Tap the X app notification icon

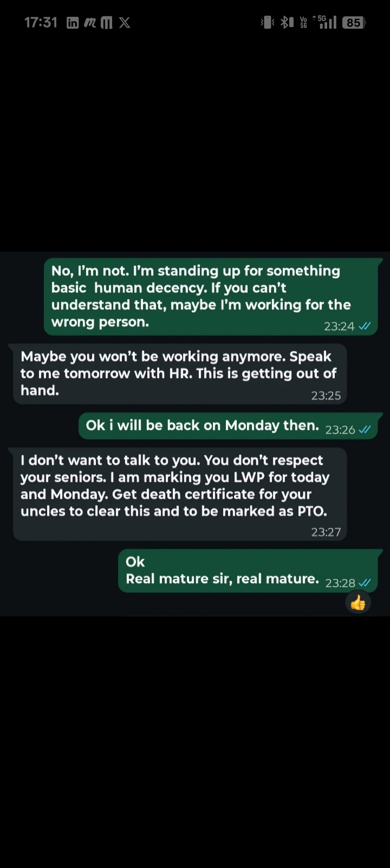[x=125, y=23]
